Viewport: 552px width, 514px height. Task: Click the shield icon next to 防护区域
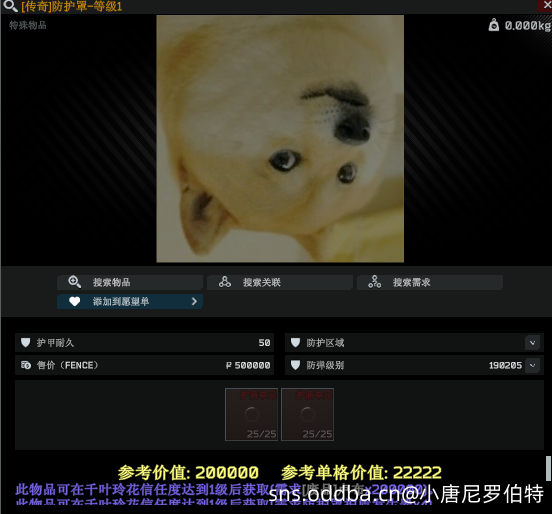click(x=295, y=343)
